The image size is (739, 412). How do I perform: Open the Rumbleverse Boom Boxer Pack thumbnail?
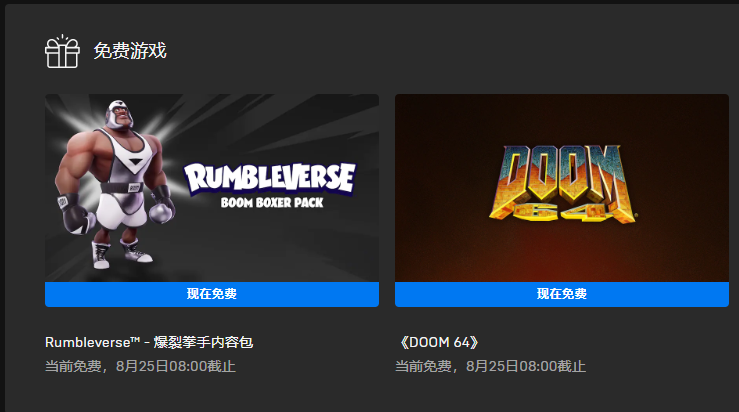(212, 188)
